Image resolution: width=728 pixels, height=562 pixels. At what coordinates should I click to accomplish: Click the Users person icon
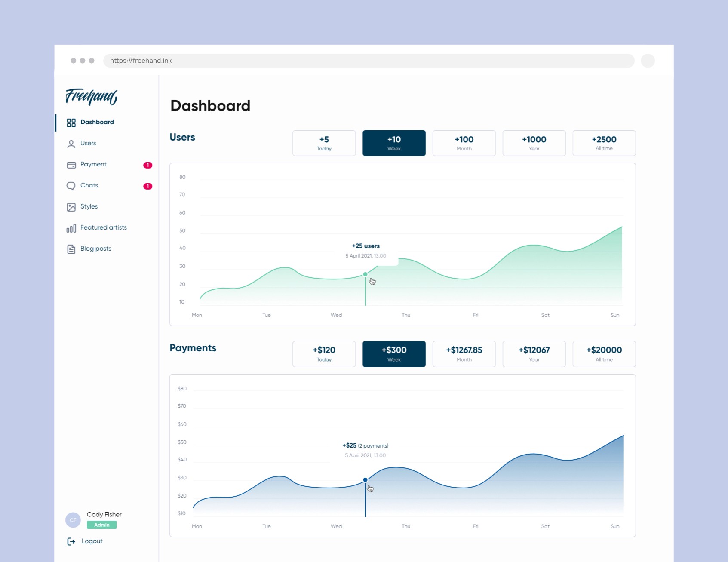pos(71,144)
